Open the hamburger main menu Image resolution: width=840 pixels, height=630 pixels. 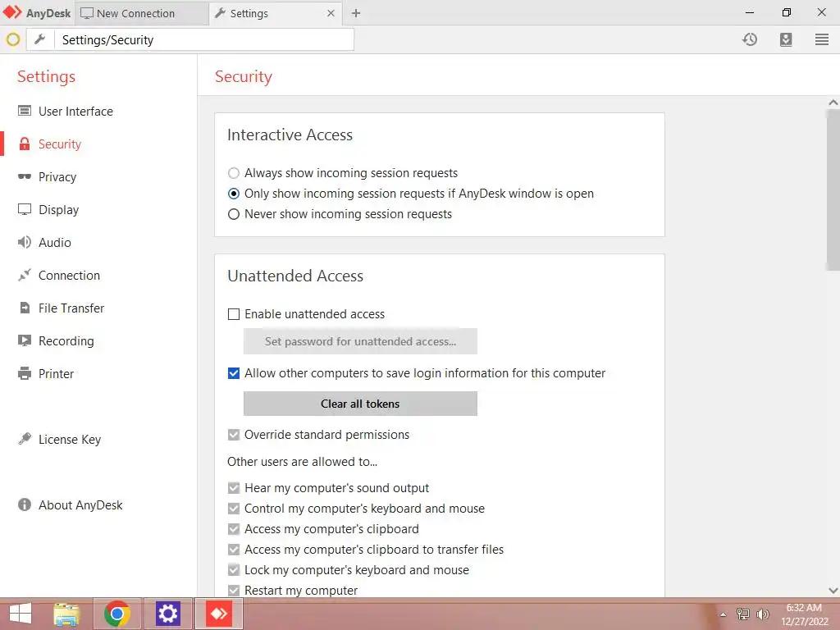822,39
